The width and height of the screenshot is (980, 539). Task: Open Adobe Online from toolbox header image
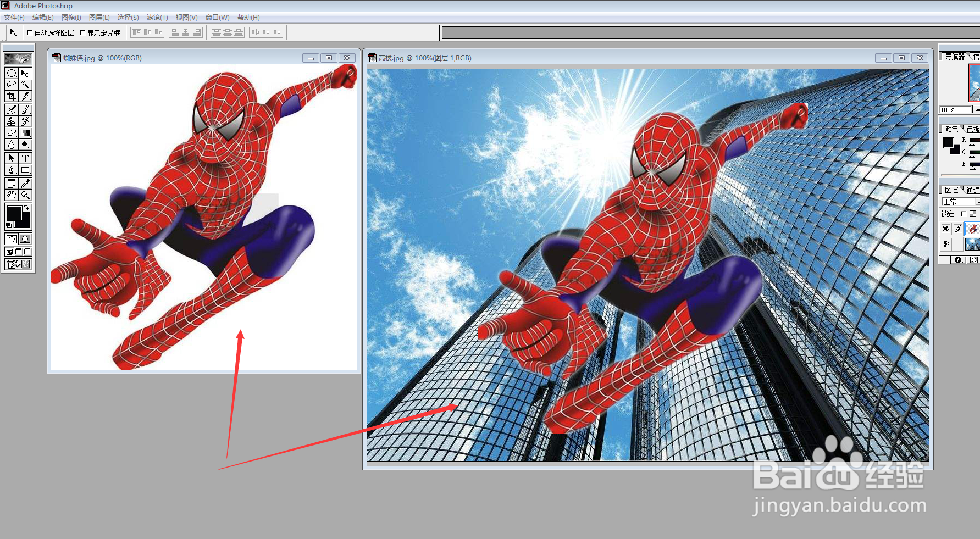pyautogui.click(x=18, y=59)
